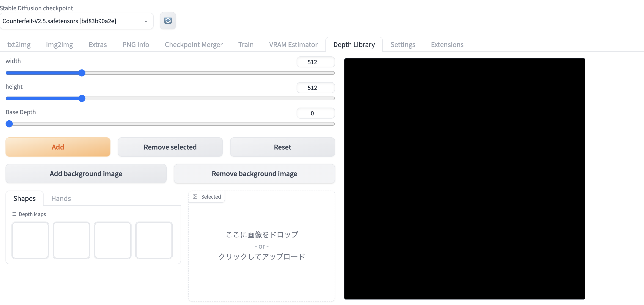Screen dimensions: 644x305
Task: Switch to the Hands tab
Action: [61, 198]
